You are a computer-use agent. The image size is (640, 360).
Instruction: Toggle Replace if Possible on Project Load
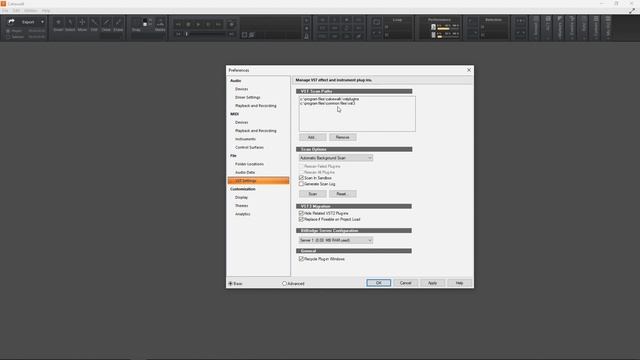point(301,219)
